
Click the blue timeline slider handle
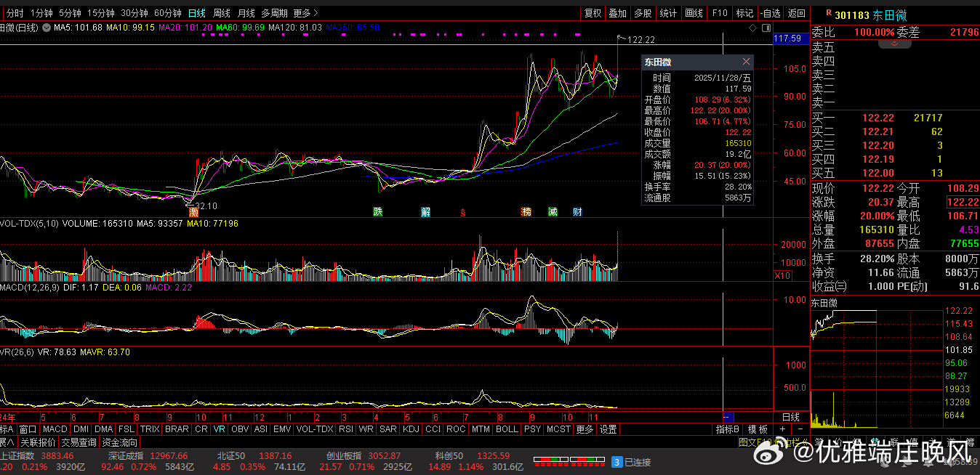(728, 417)
